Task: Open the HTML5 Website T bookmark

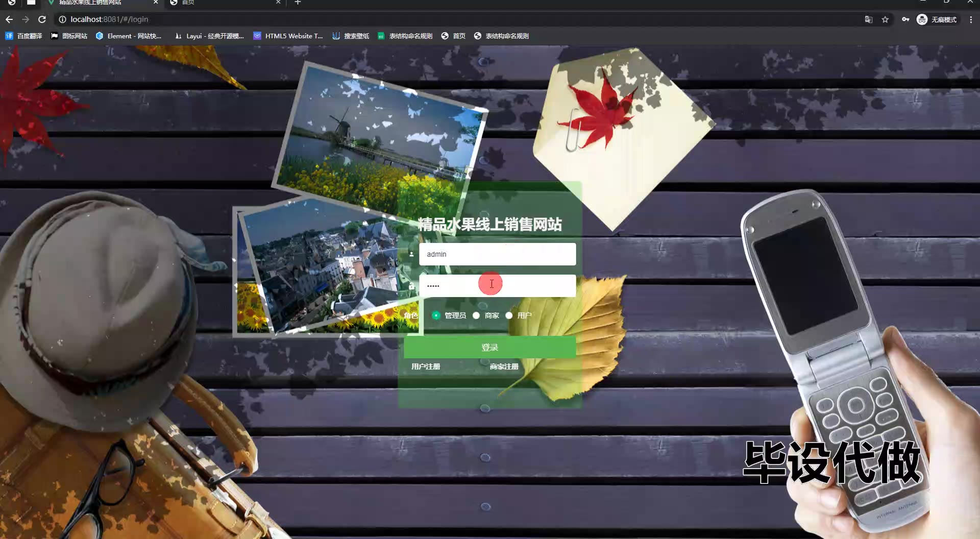Action: 288,36
